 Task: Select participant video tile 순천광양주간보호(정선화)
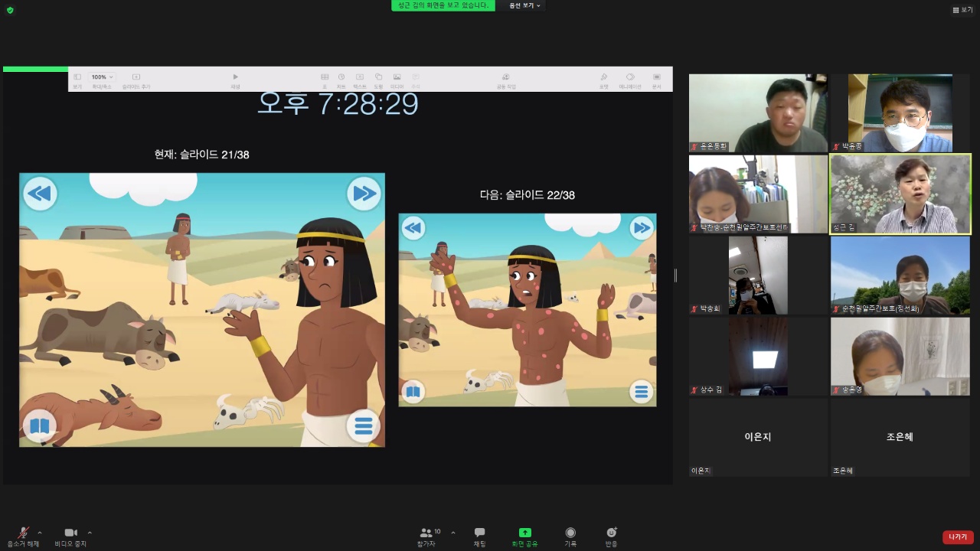click(900, 275)
